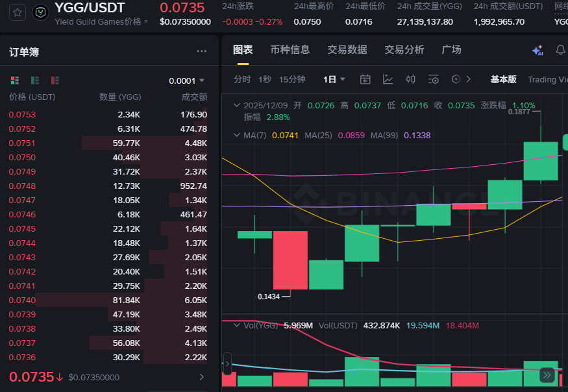Select the 0.0745 sell order price
568x392 pixels.
pos(22,228)
